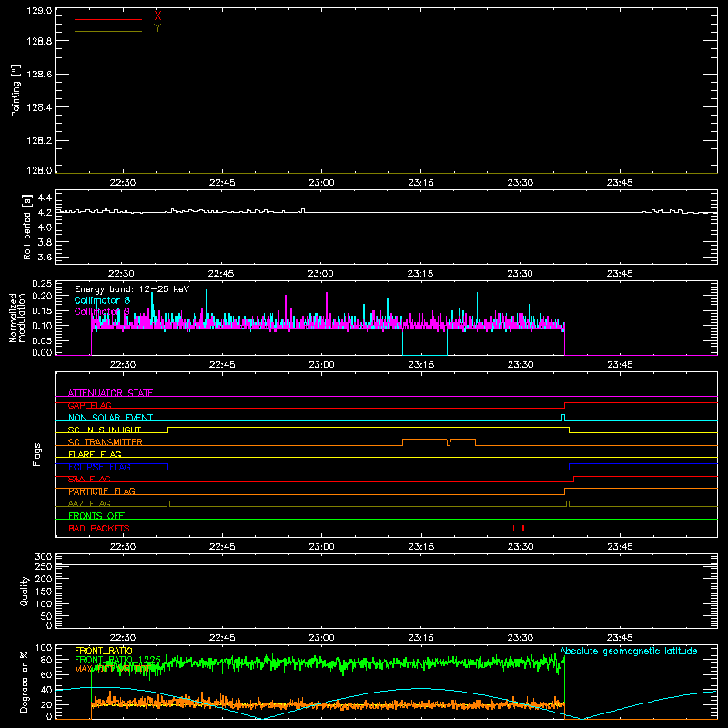Click the NON_SOLAR_EVENT spike near 23:36
The height and width of the screenshot is (728, 728).
563,418
